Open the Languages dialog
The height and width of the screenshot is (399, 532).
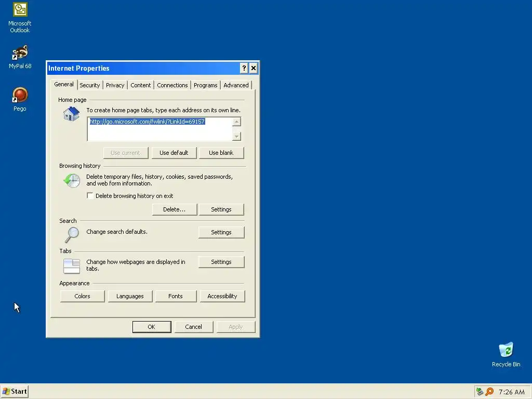coord(130,296)
